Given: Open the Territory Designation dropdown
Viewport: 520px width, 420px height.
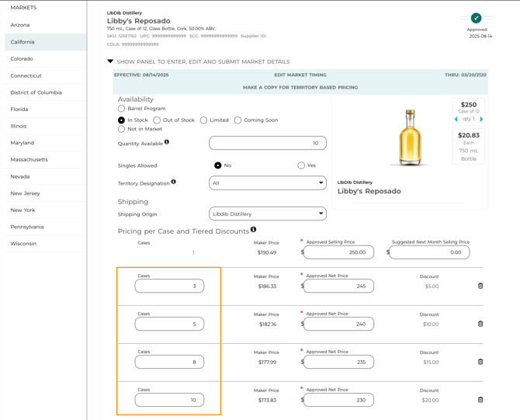Looking at the screenshot, I should 268,183.
